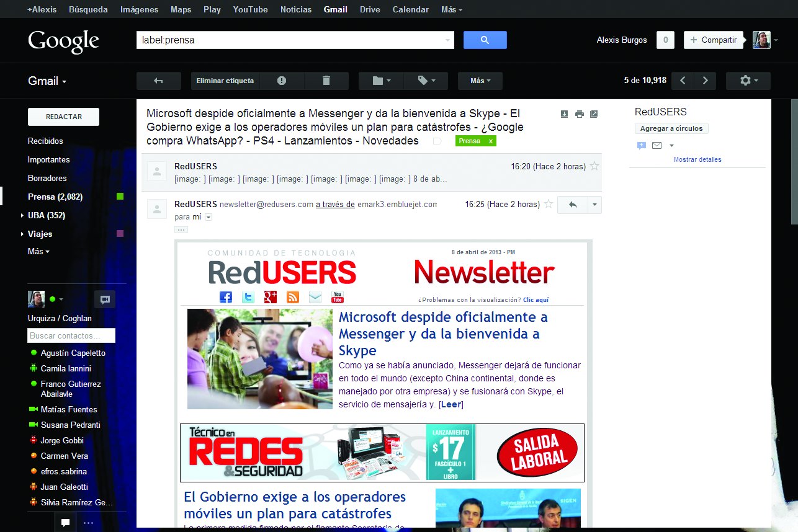Screen dimensions: 798x532
Task: Open conversation in new window icon
Action: pyautogui.click(x=594, y=114)
